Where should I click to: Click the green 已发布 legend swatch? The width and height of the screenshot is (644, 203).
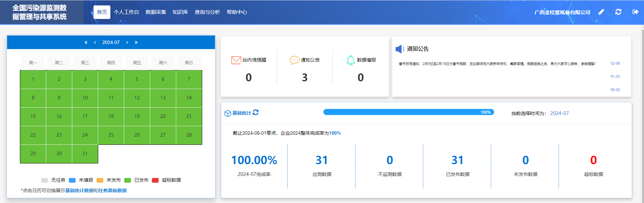(128, 180)
